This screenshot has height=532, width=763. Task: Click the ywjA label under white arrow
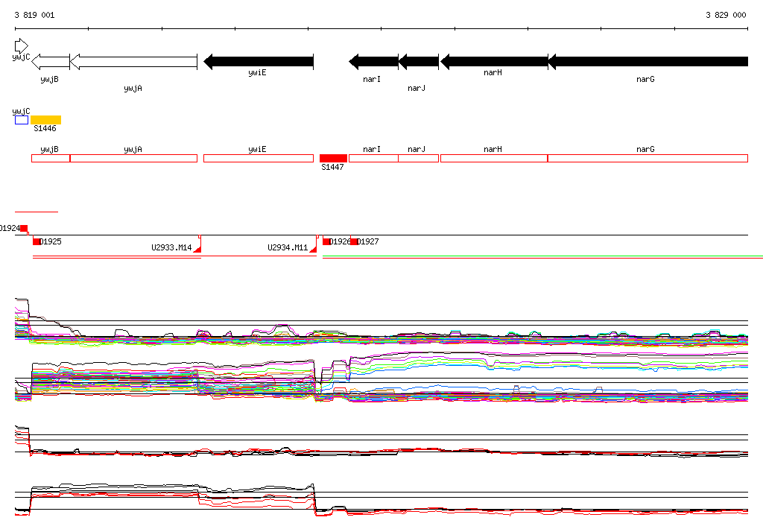(x=133, y=89)
